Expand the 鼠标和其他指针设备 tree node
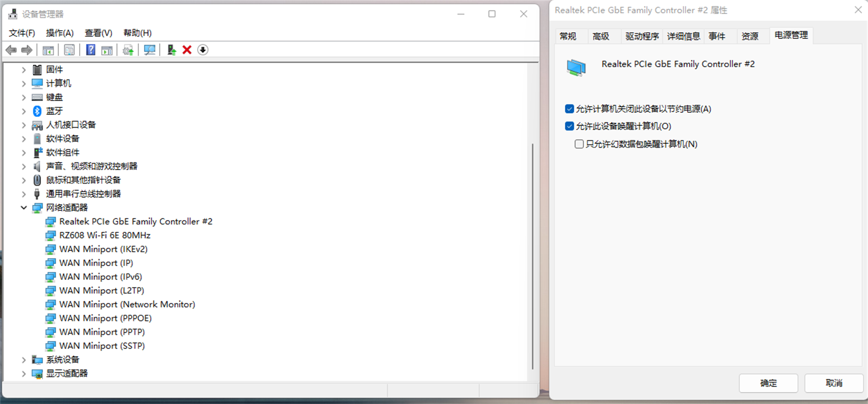Screen dimensions: 868x404 pos(24,180)
